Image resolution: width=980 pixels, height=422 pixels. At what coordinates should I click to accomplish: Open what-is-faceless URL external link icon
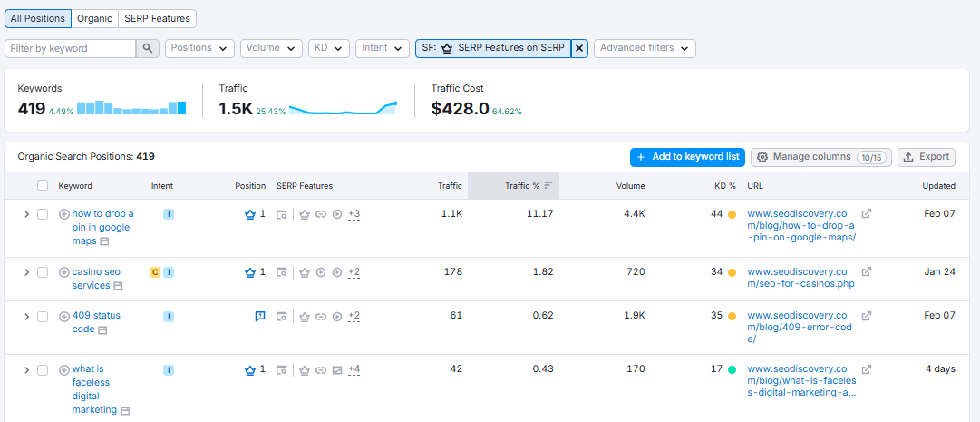click(867, 369)
